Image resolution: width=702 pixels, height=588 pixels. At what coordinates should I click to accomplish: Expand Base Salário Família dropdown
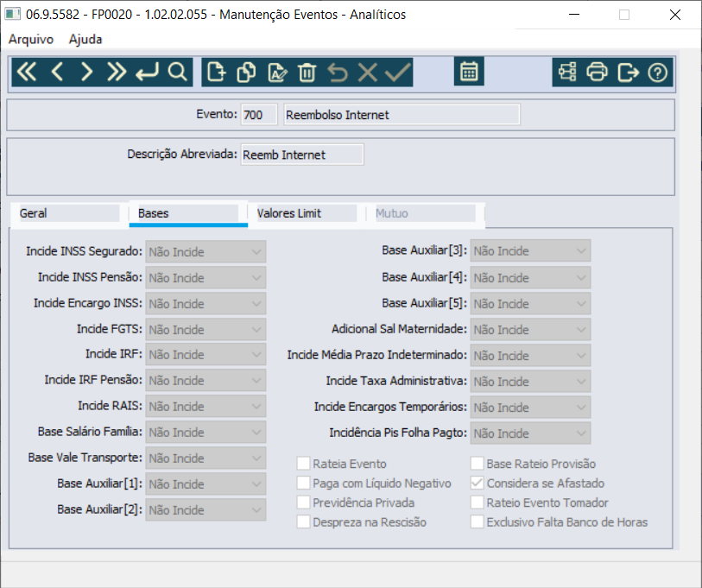(206, 433)
